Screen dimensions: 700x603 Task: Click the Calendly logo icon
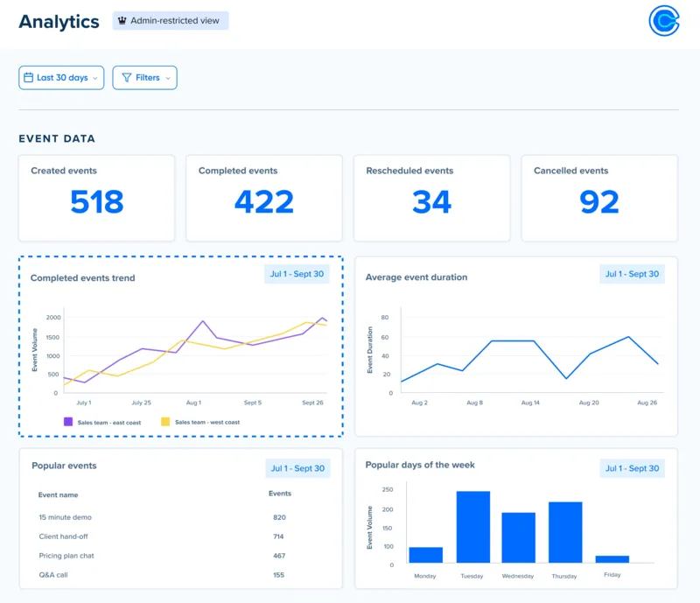(x=664, y=21)
